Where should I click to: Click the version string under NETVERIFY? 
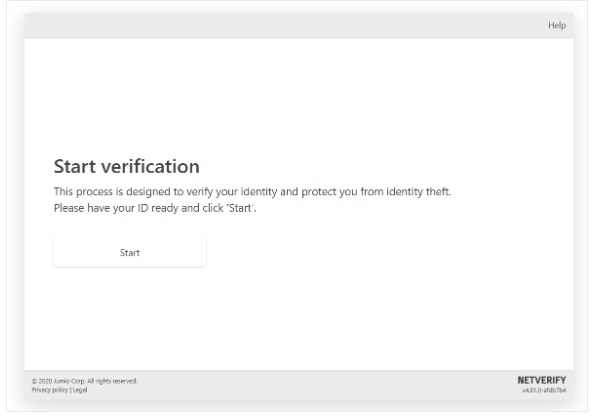click(544, 390)
